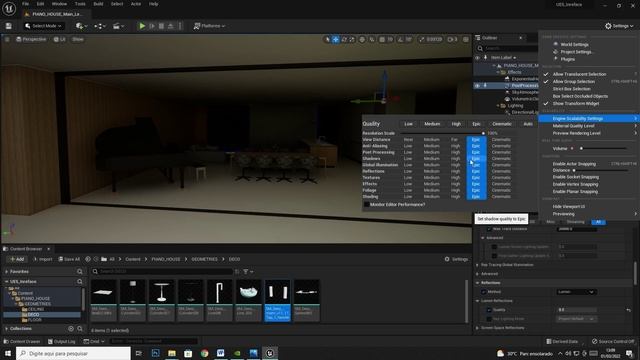Set overall Quality to Low
The width and height of the screenshot is (640, 360).
[x=408, y=124]
